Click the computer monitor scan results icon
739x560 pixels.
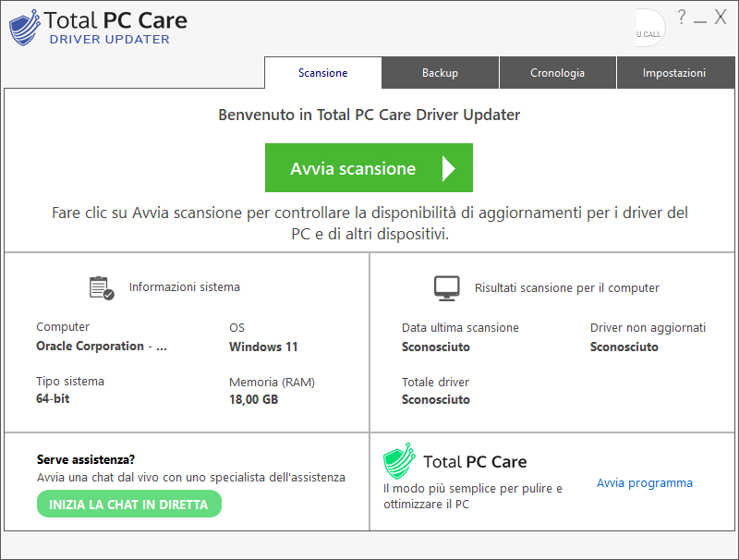pos(446,288)
